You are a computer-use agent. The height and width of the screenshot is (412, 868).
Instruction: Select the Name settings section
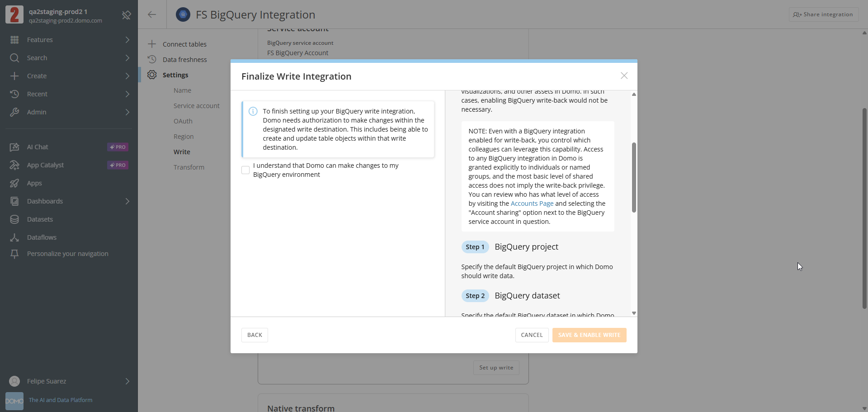pos(182,90)
